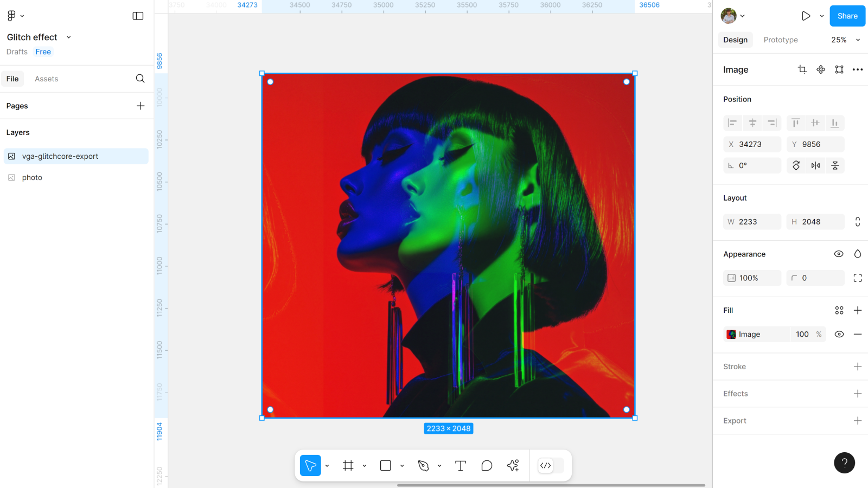Search layers with the magnifier icon
The height and width of the screenshot is (488, 868).
coord(140,79)
